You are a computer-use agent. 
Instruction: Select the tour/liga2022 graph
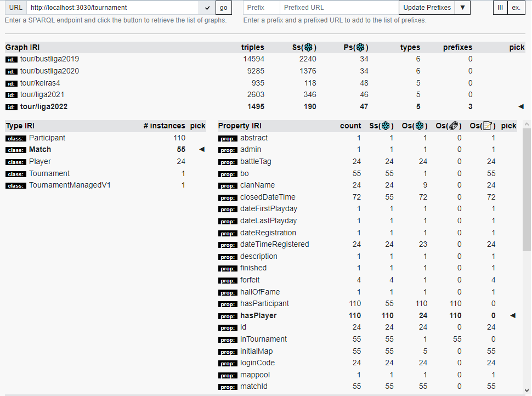click(44, 106)
